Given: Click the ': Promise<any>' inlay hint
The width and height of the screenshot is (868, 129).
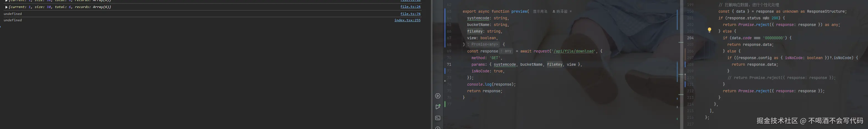Looking at the screenshot, I should 483,44.
